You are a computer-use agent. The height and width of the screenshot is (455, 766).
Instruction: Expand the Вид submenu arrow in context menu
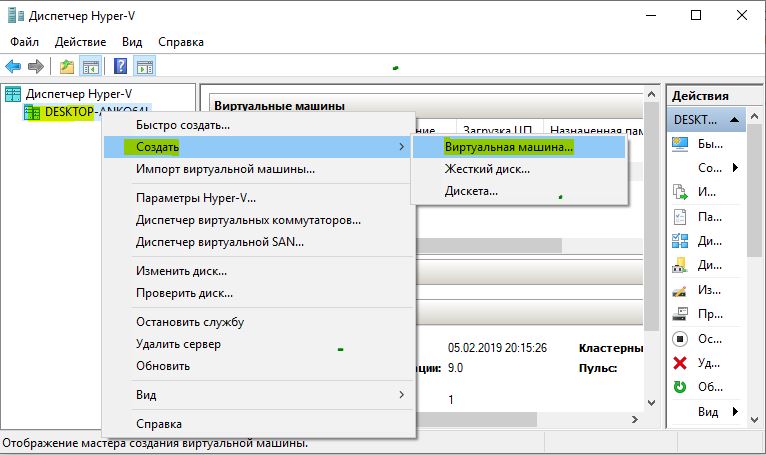click(x=402, y=394)
